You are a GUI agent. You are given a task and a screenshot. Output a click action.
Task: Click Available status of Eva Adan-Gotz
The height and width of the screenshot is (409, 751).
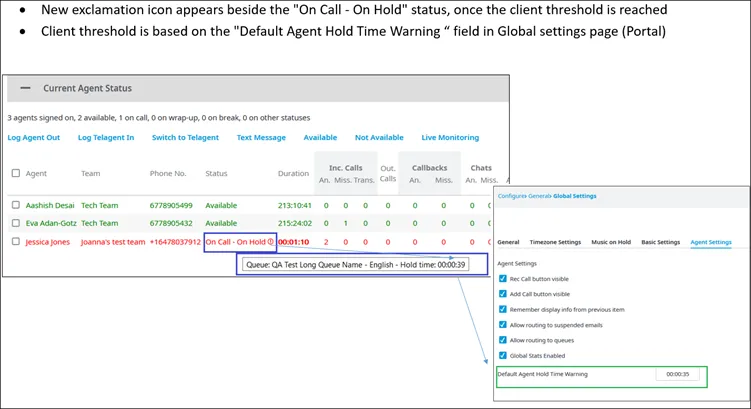tap(221, 223)
